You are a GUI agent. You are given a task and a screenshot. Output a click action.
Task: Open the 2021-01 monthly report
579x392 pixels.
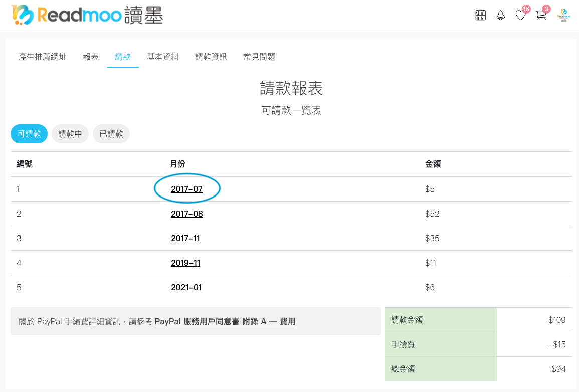pos(186,287)
